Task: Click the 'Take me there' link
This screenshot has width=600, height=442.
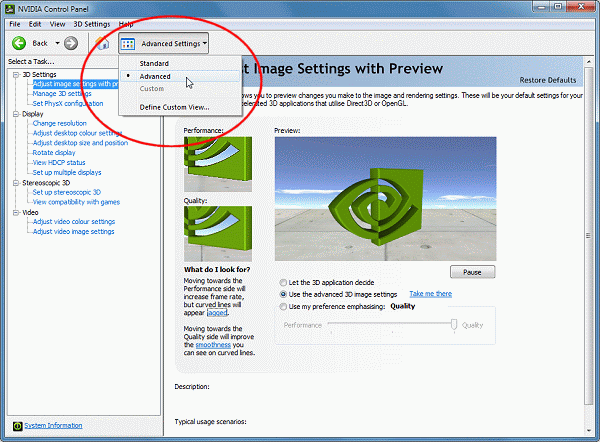Action: (x=430, y=294)
